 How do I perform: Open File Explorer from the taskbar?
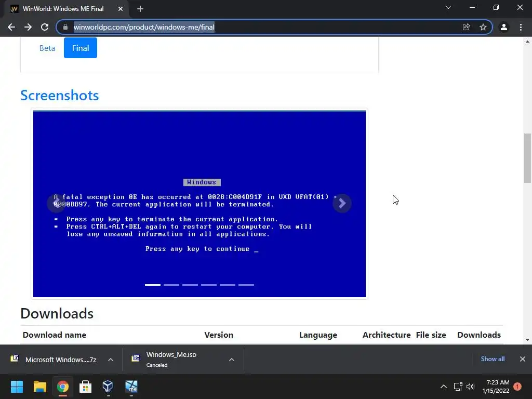(39, 387)
